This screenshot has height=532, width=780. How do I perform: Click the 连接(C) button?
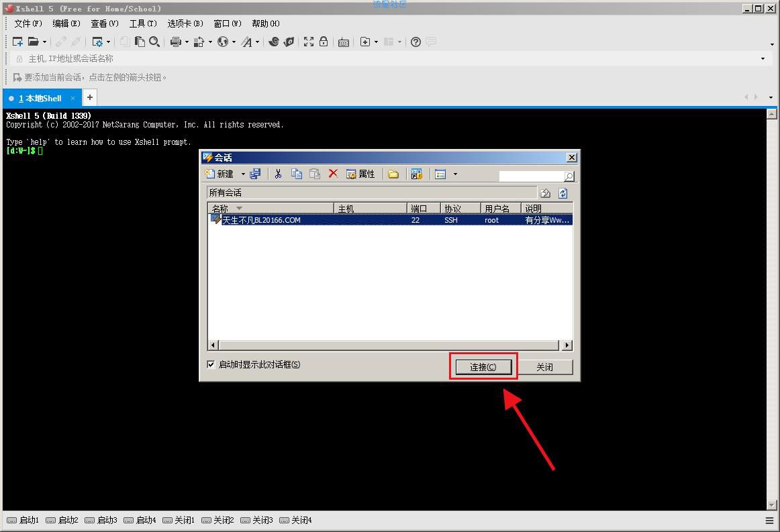point(483,367)
